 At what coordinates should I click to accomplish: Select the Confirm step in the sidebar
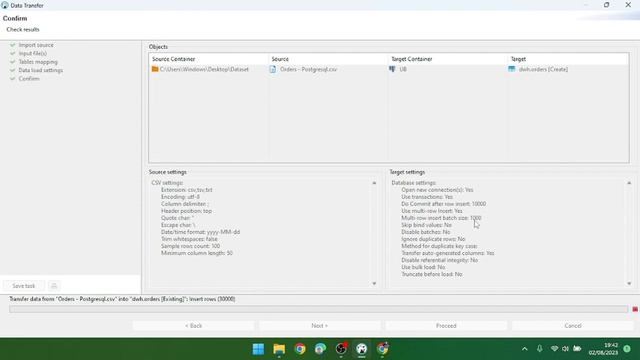click(x=29, y=79)
